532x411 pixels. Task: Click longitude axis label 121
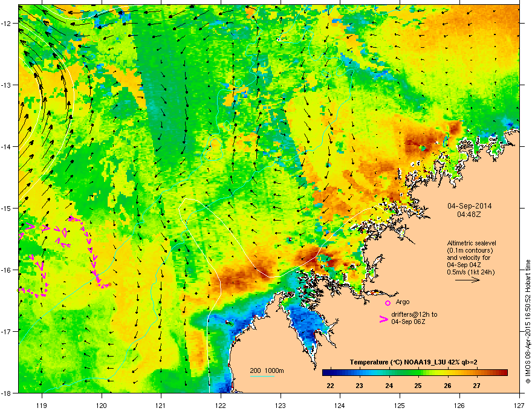pos(161,405)
